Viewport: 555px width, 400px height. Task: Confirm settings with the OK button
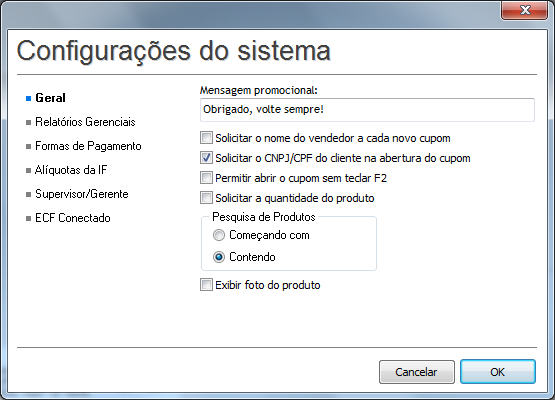coord(498,372)
